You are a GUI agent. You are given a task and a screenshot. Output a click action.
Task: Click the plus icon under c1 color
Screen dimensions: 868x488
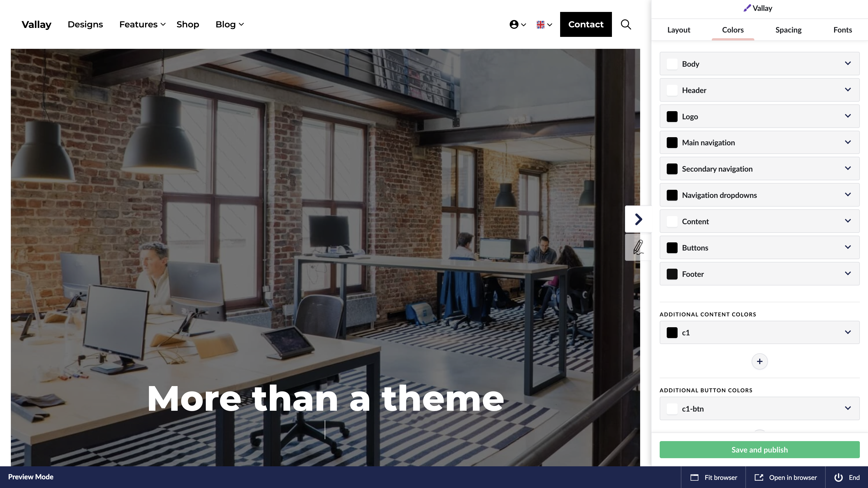point(759,361)
